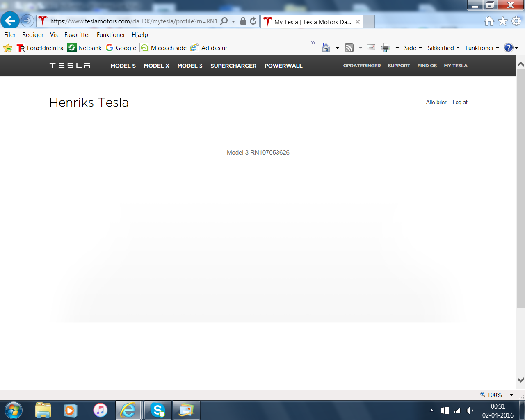Open the Find os link
The height and width of the screenshot is (420, 525).
pos(427,66)
